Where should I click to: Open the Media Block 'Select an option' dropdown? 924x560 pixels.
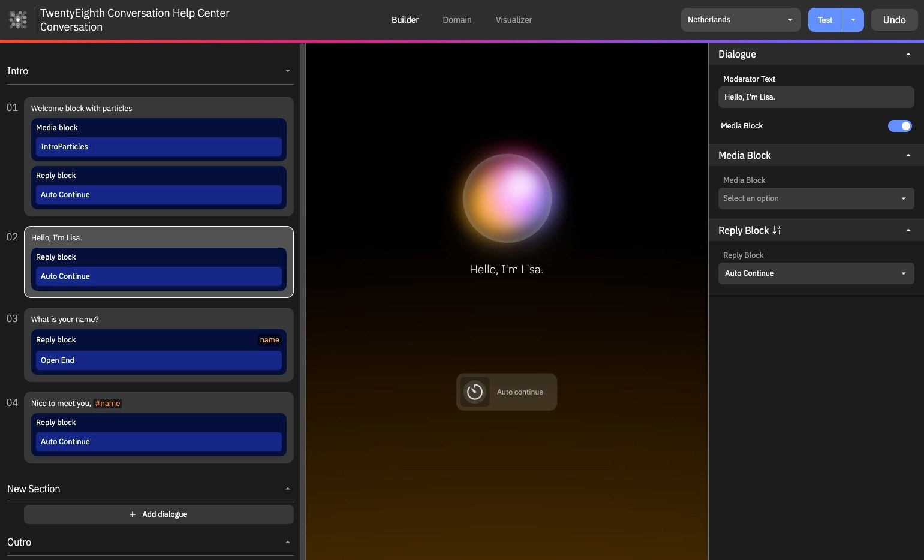pyautogui.click(x=816, y=198)
